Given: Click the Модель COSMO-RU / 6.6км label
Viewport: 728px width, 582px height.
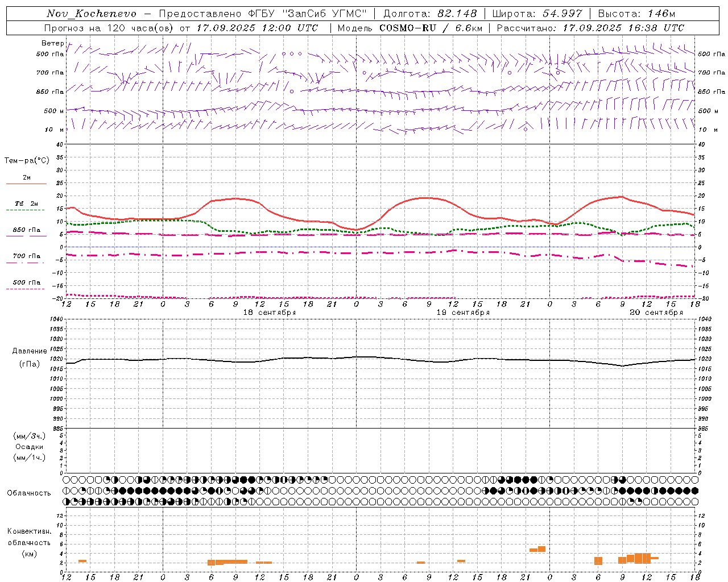Looking at the screenshot, I should pyautogui.click(x=410, y=28).
